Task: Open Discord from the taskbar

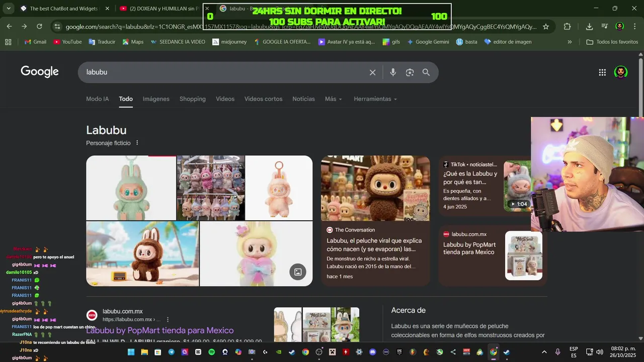Action: pos(372,352)
